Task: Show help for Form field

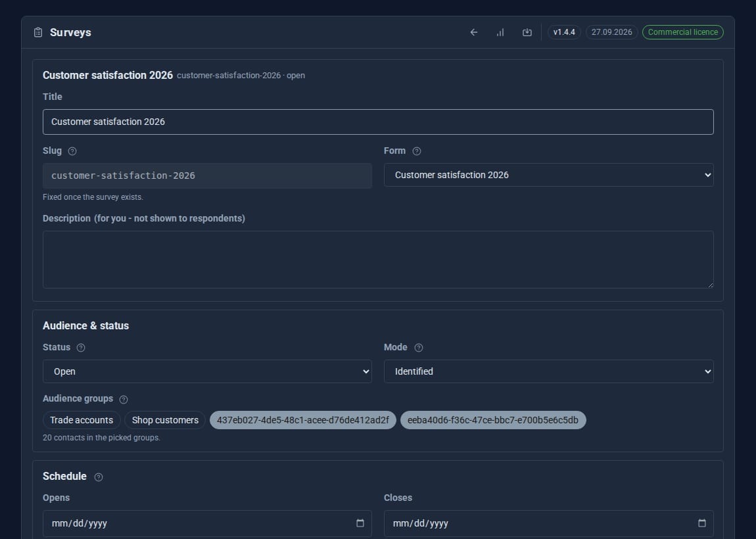Action: tap(417, 151)
